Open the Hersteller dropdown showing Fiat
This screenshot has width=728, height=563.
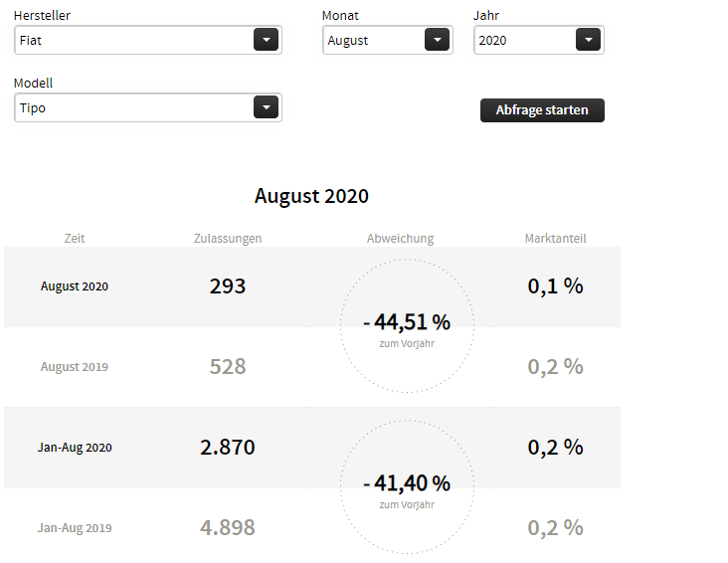coord(134,41)
